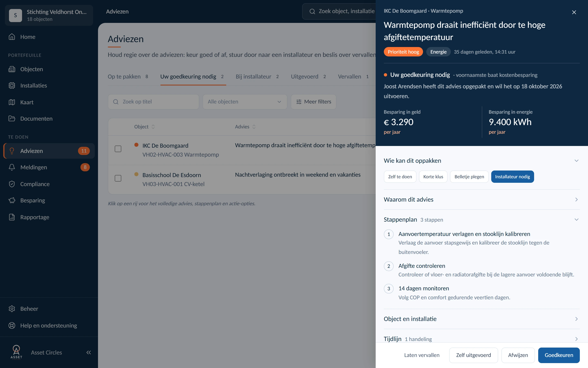Viewport: 588px width, 368px height.
Task: Click the 'Zoek op titel' search field
Action: (x=153, y=102)
